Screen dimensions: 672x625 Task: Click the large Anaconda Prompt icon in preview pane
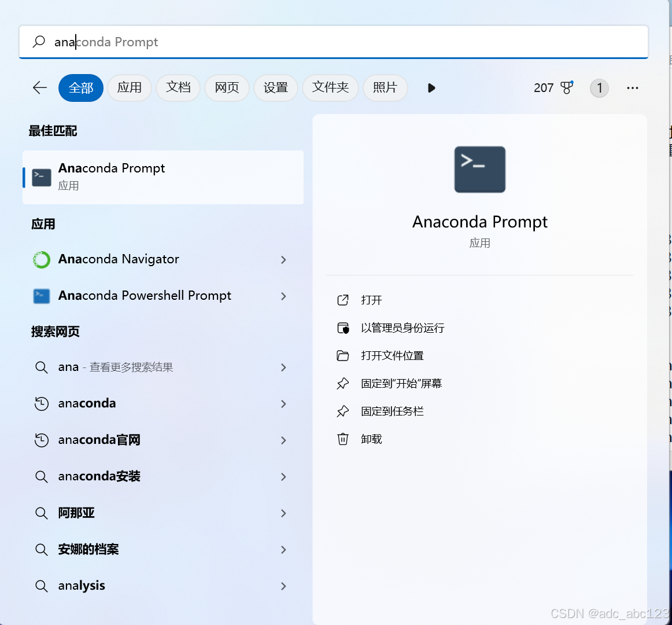coord(479,170)
